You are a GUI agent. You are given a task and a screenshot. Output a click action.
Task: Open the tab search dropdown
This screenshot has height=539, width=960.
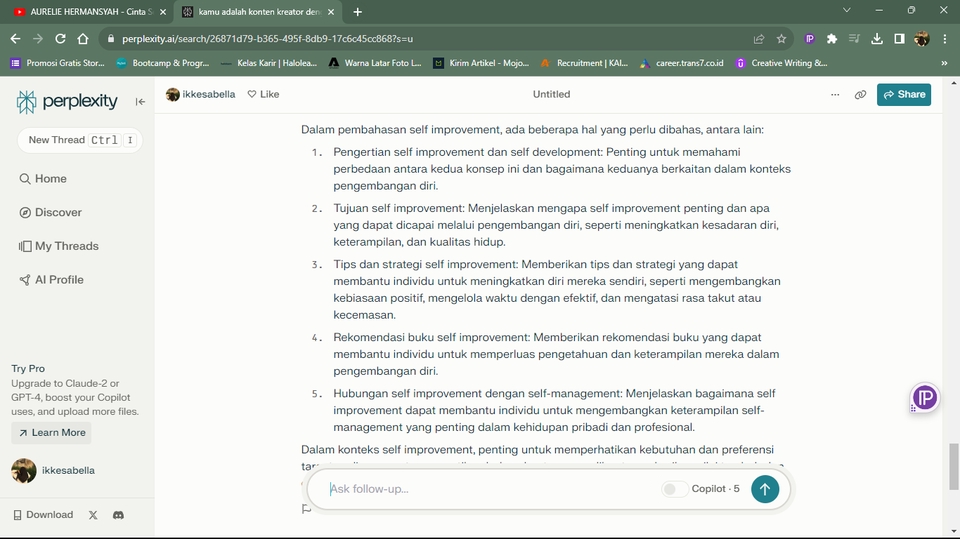[847, 10]
